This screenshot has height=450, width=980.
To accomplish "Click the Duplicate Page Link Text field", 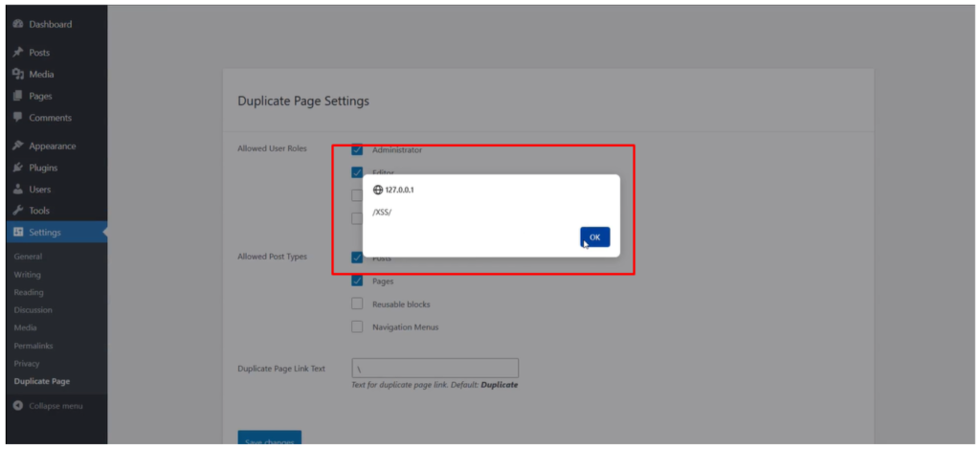I will (x=435, y=368).
